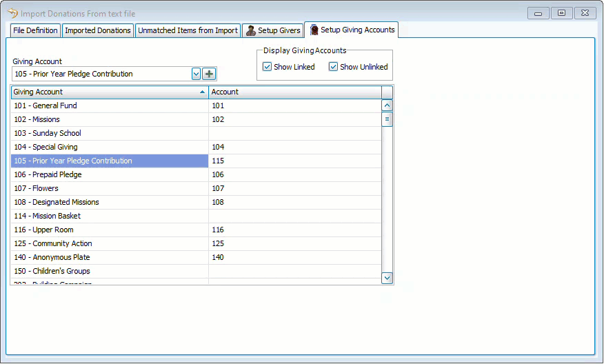Screen dimensions: 604x364
Task: Open the Giving Account dropdown arrow
Action: [196, 74]
